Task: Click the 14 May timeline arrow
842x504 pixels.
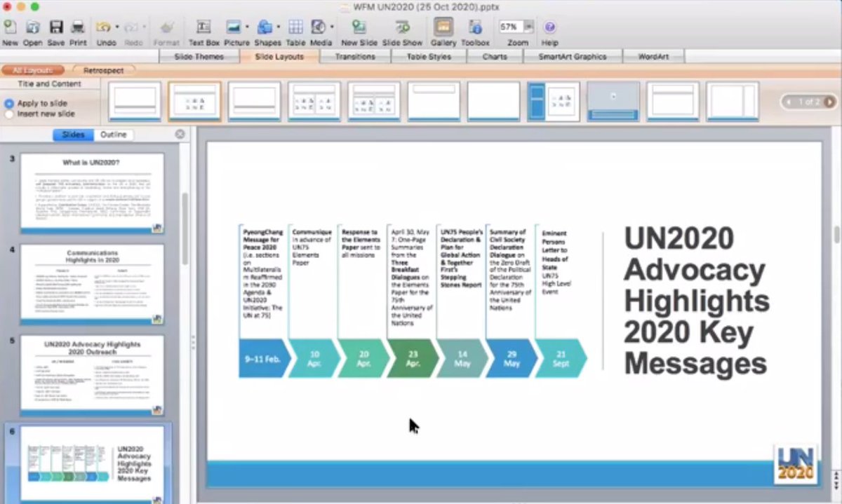Action: 462,359
